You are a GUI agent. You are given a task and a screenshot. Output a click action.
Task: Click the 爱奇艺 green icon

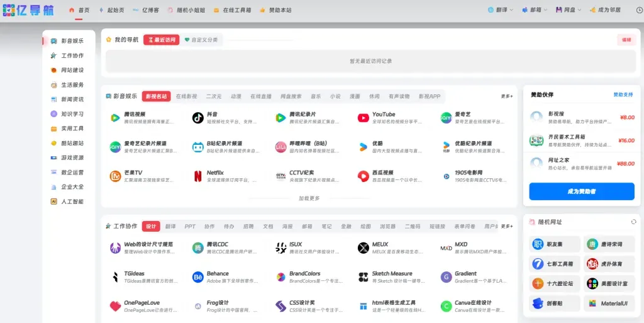click(x=446, y=118)
